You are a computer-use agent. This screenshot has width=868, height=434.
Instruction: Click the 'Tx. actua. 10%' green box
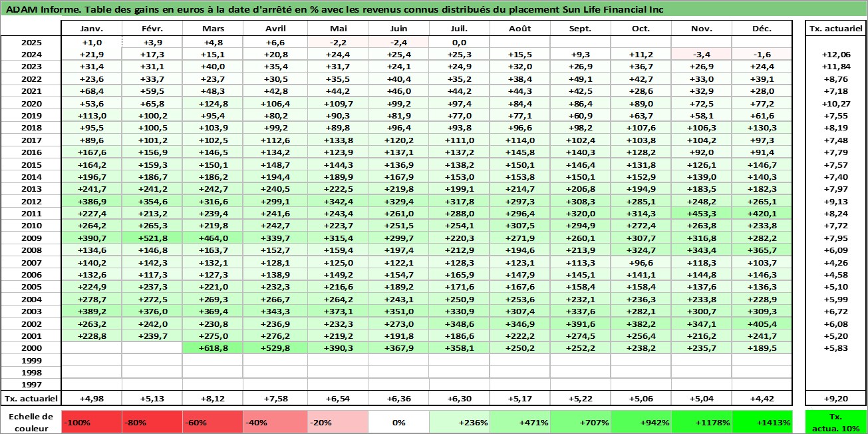[836, 422]
